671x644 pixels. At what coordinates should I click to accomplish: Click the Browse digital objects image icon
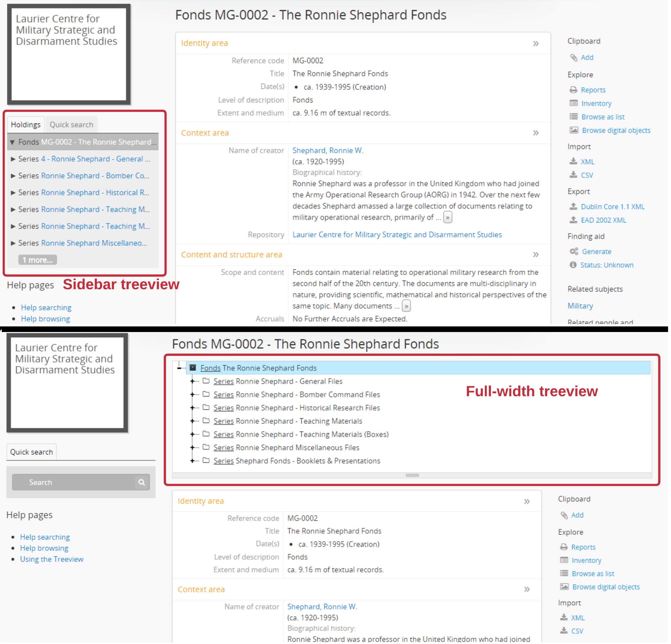point(574,130)
